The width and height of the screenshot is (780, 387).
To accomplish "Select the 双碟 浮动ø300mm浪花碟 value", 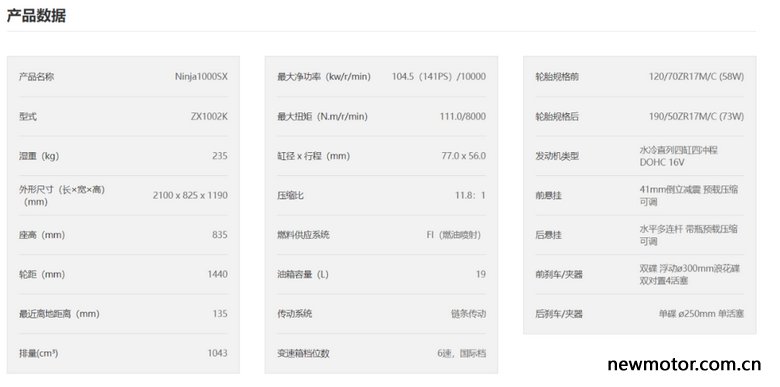I will [690, 274].
